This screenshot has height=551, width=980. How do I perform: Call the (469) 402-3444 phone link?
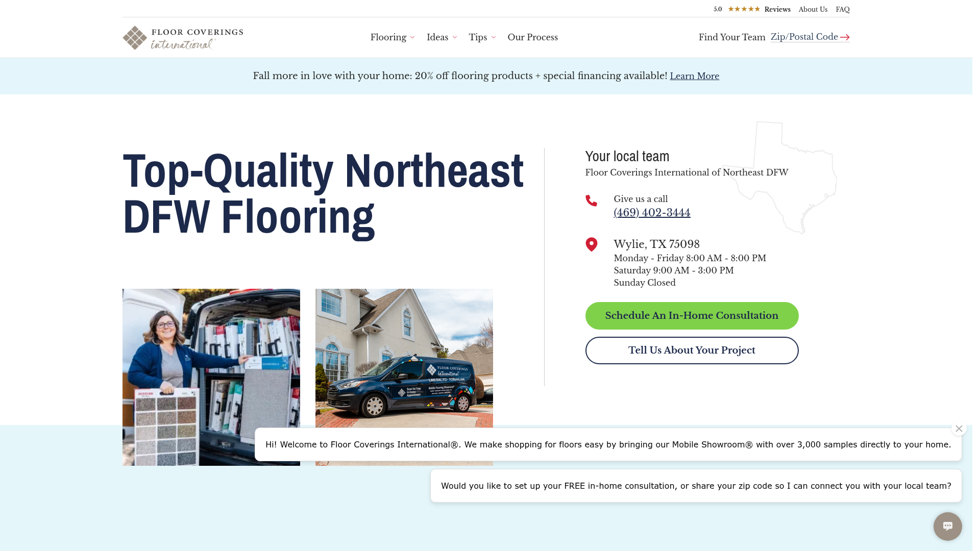tap(651, 213)
